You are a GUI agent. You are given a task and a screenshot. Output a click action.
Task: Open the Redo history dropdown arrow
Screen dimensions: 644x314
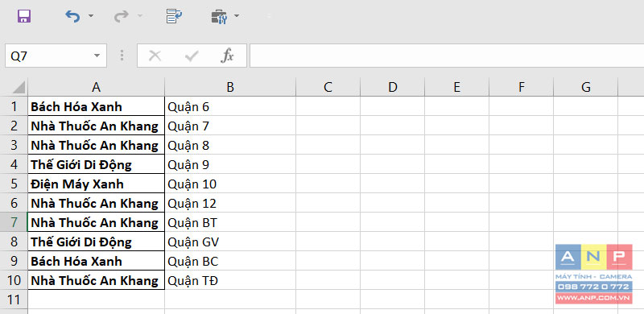(x=140, y=16)
